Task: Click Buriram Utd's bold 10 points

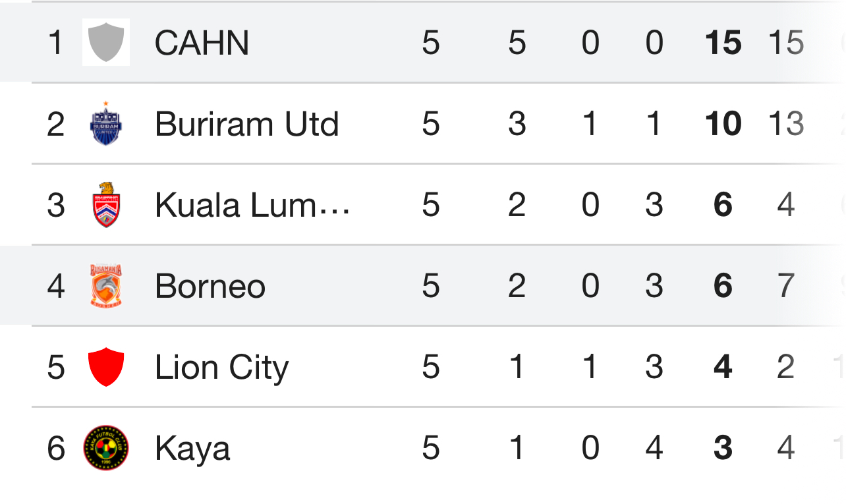Action: [x=723, y=124]
